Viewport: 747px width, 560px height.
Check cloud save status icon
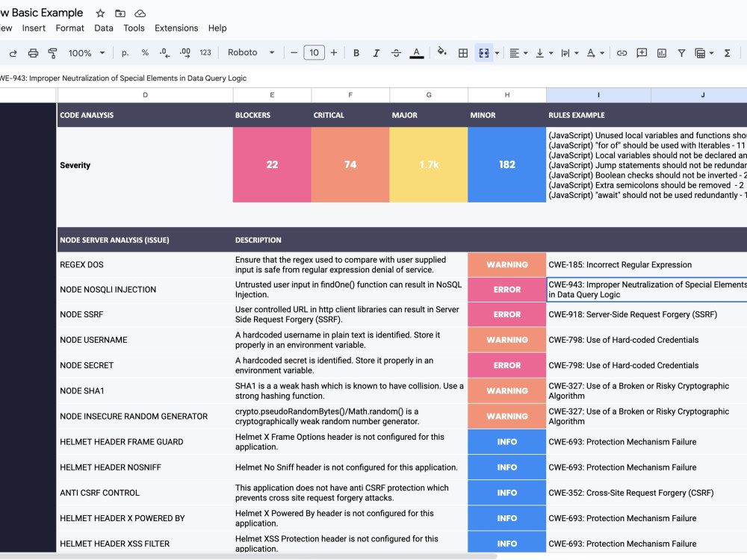[140, 13]
